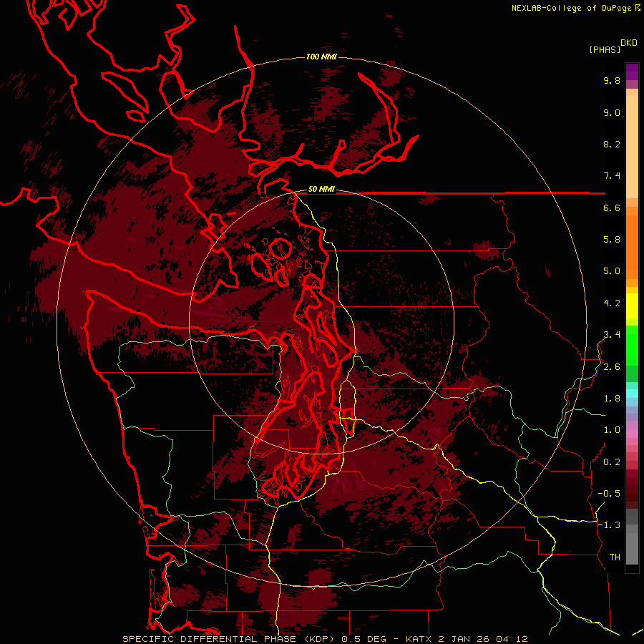Image resolution: width=644 pixels, height=644 pixels.
Task: Click the NEXLAB-College of DuPage header text
Action: [571, 8]
